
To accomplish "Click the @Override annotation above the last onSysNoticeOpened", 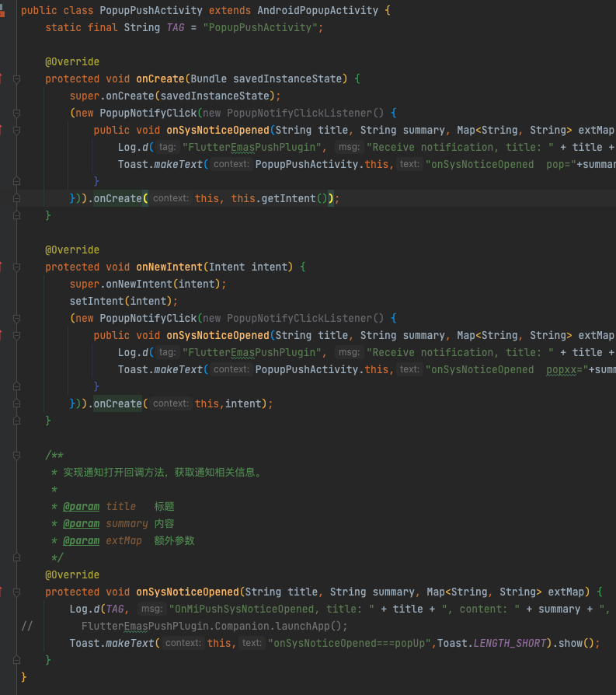I will [72, 575].
